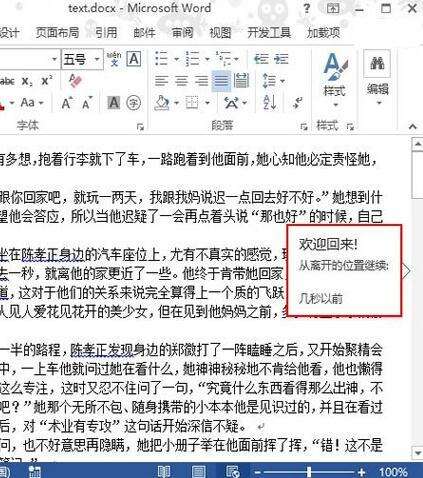Collapse the ribbon with the caret
This screenshot has width=423, height=478.
click(x=413, y=127)
